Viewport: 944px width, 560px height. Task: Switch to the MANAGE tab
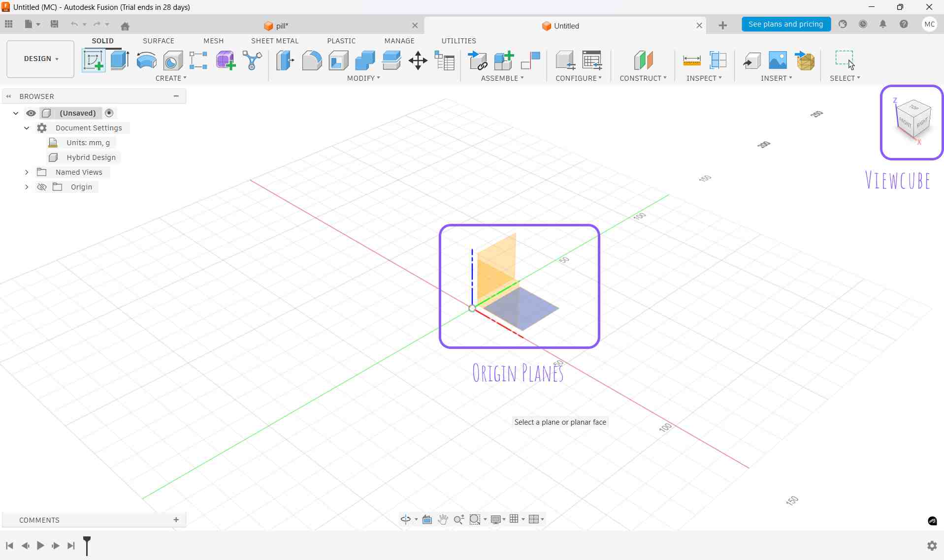(x=399, y=41)
